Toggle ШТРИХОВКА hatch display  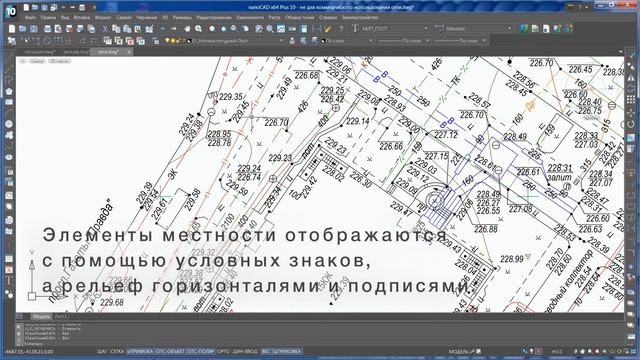pyautogui.click(x=287, y=351)
